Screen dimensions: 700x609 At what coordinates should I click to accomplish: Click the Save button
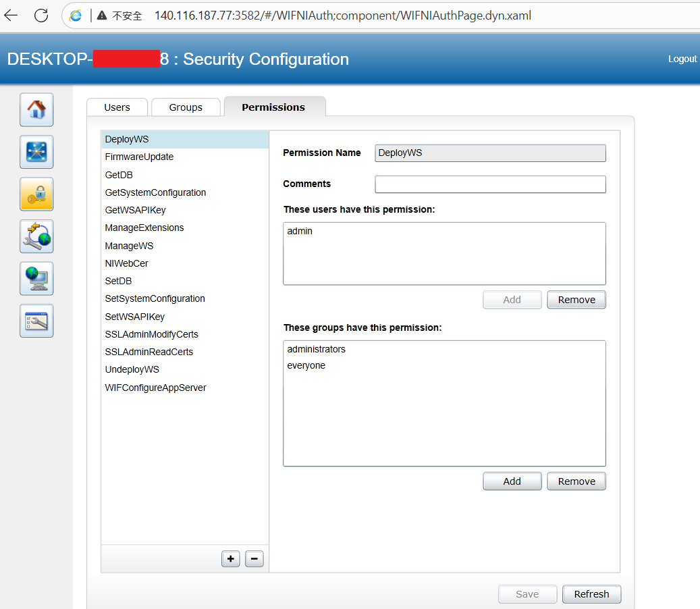[x=527, y=594]
